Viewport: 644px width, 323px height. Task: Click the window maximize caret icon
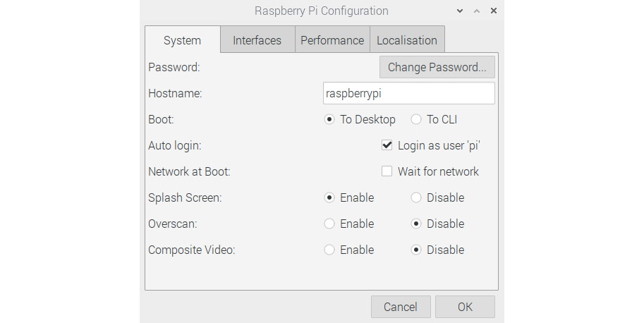point(477,11)
